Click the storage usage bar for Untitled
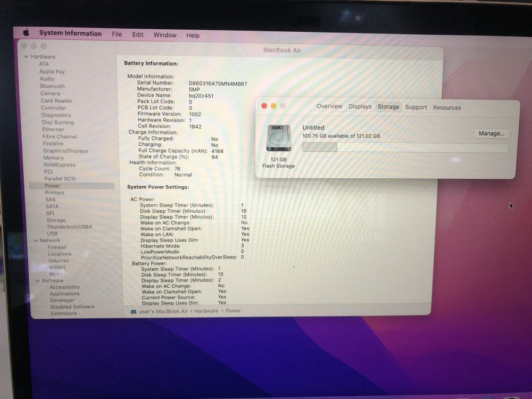532x399 pixels. [x=405, y=147]
